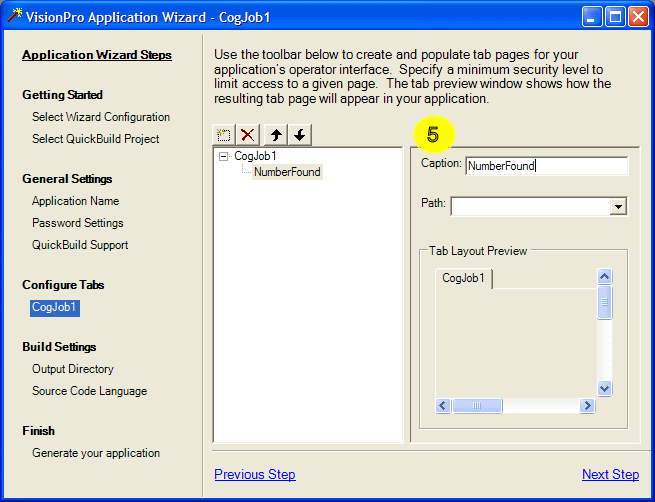
Task: Proceed to the Next Step link
Action: 610,474
